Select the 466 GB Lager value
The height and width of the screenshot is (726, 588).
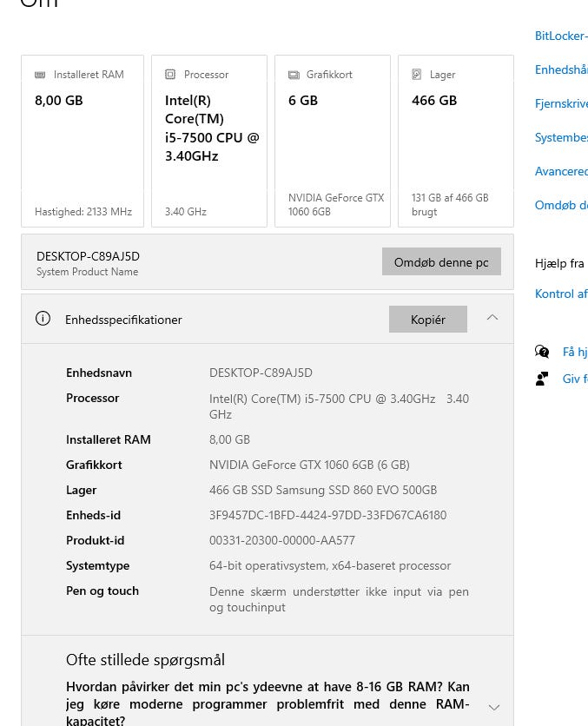[434, 101]
